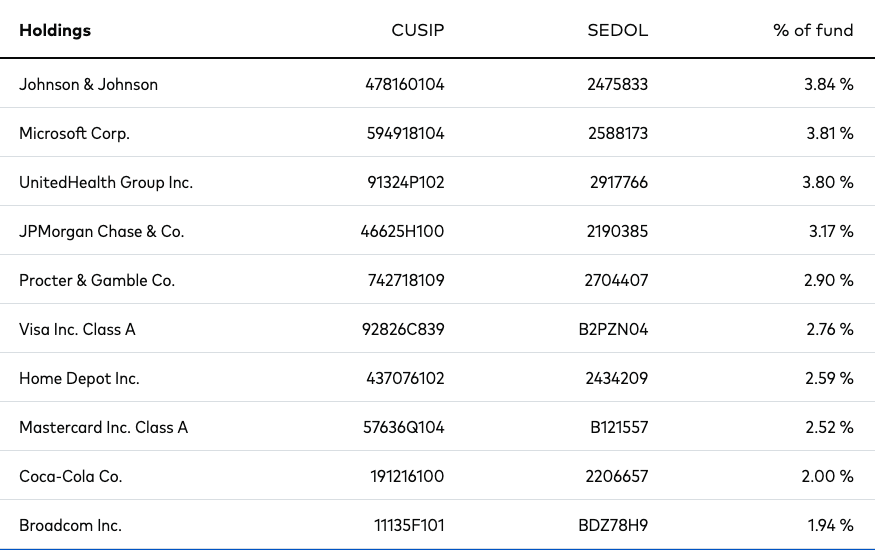
Task: Click JPMorgan Chase & Co. holding
Action: (x=102, y=231)
